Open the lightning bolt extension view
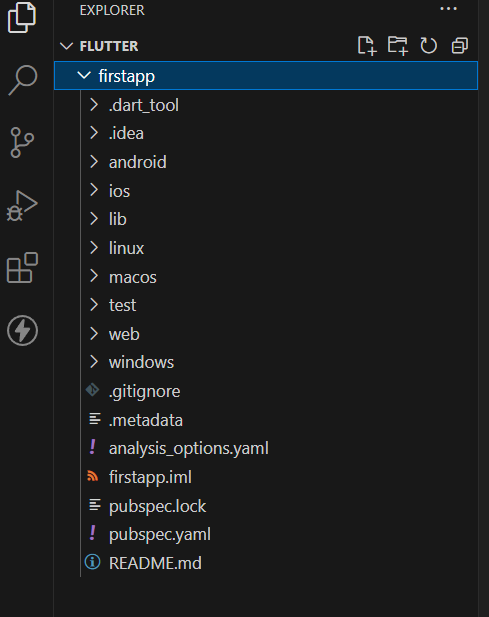Image resolution: width=489 pixels, height=617 pixels. tap(22, 331)
